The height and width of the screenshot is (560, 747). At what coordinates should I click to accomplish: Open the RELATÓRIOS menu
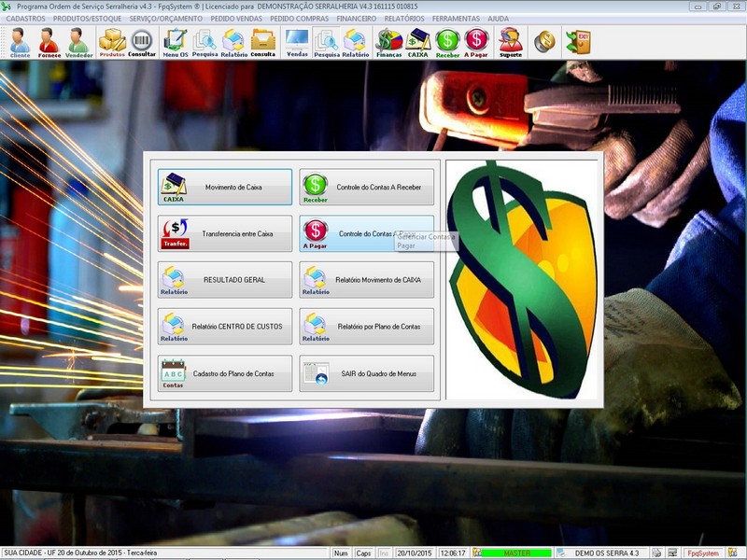tap(404, 19)
